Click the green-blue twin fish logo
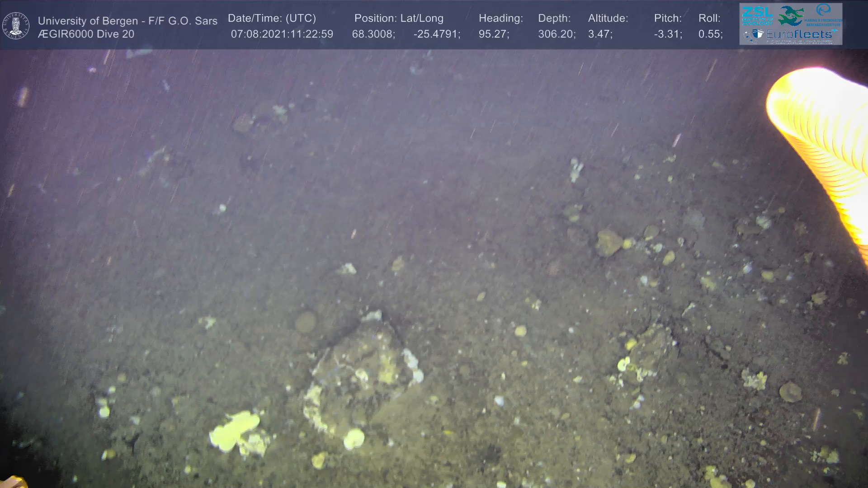This screenshot has height=488, width=868. (x=791, y=16)
